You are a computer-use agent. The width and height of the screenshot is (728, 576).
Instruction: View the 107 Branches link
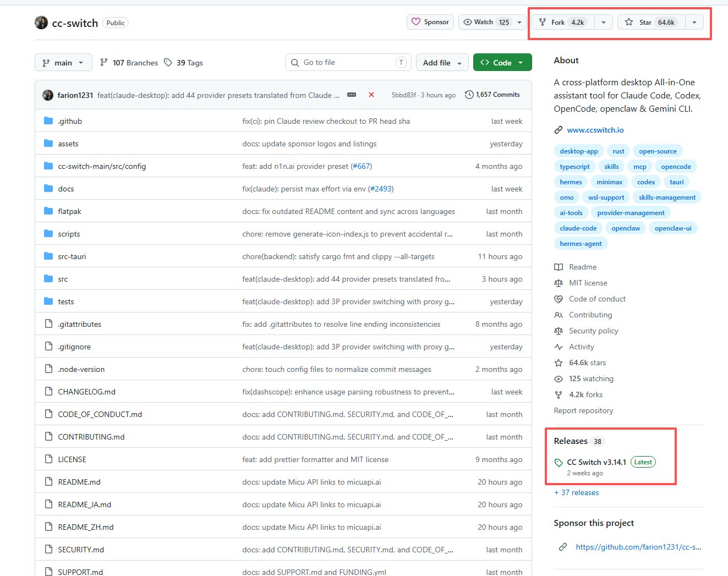129,63
